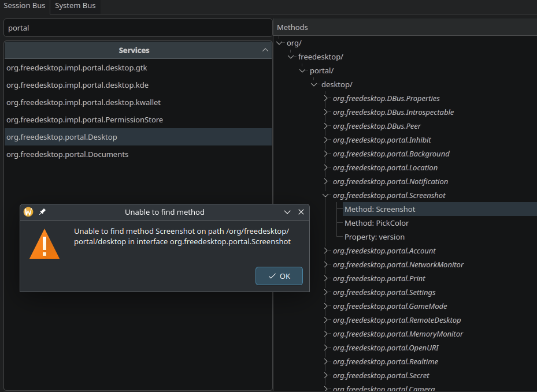Switch to the System Bus tab

(x=75, y=6)
